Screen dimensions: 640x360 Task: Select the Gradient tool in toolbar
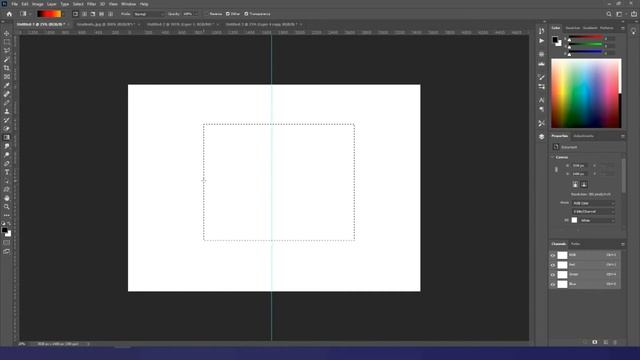point(7,137)
